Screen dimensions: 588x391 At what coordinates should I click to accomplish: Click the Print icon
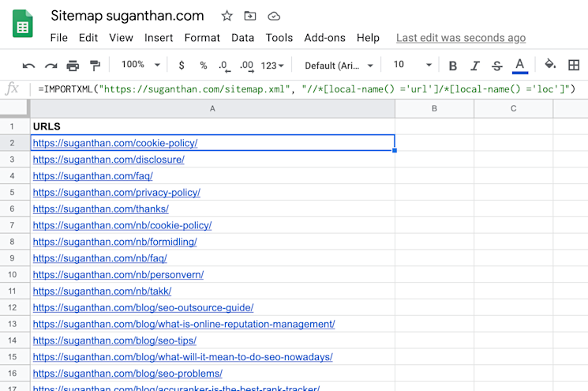[x=73, y=66]
